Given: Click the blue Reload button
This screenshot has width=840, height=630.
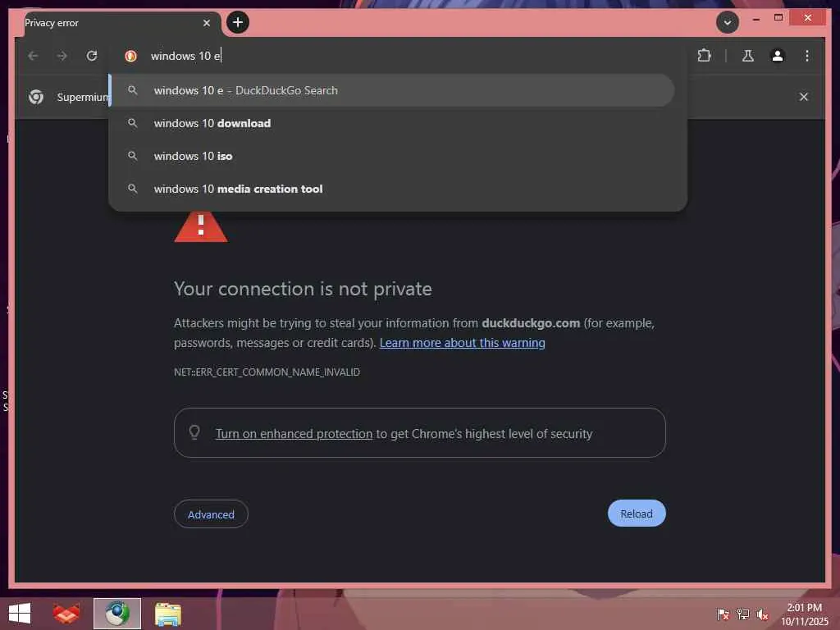Looking at the screenshot, I should pyautogui.click(x=637, y=514).
